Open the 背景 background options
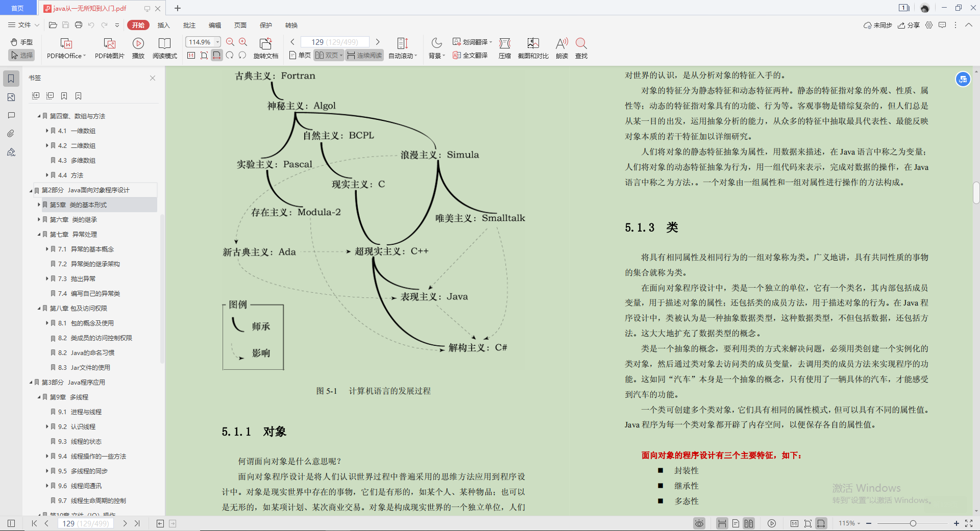 [x=437, y=48]
